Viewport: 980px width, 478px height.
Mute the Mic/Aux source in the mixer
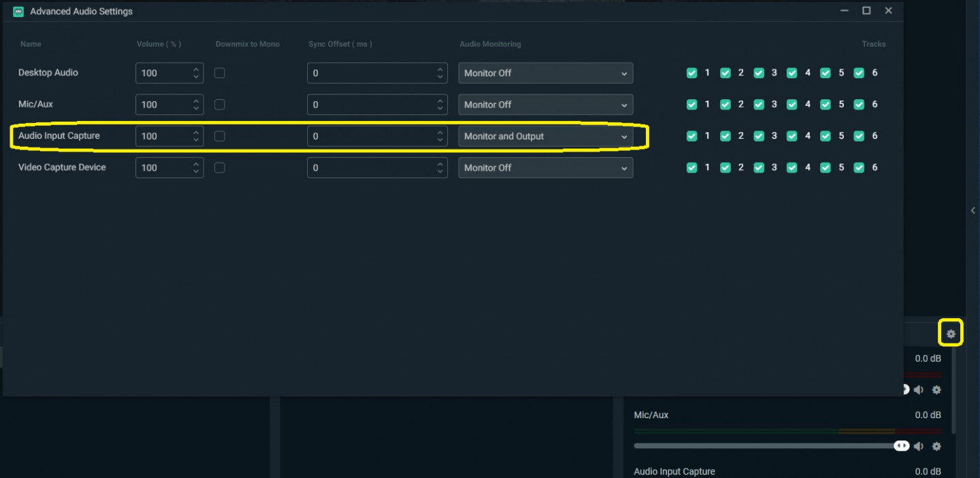click(919, 446)
